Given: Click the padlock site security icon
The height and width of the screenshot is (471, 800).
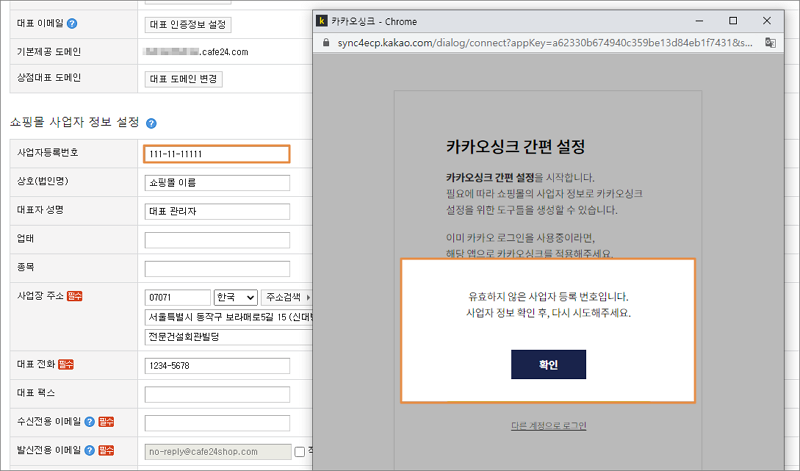Looking at the screenshot, I should [323, 43].
